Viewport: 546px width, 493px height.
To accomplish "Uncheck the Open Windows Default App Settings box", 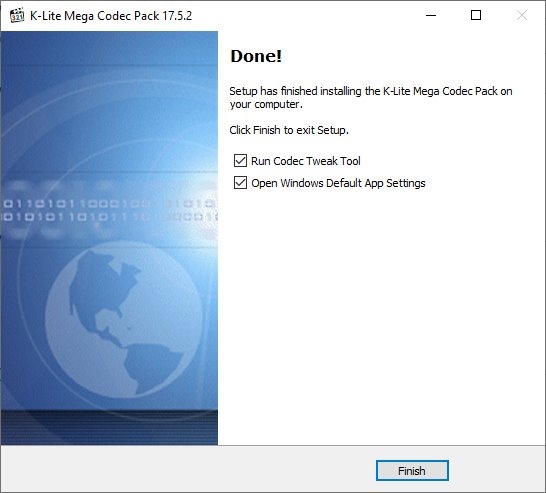I will pos(240,182).
